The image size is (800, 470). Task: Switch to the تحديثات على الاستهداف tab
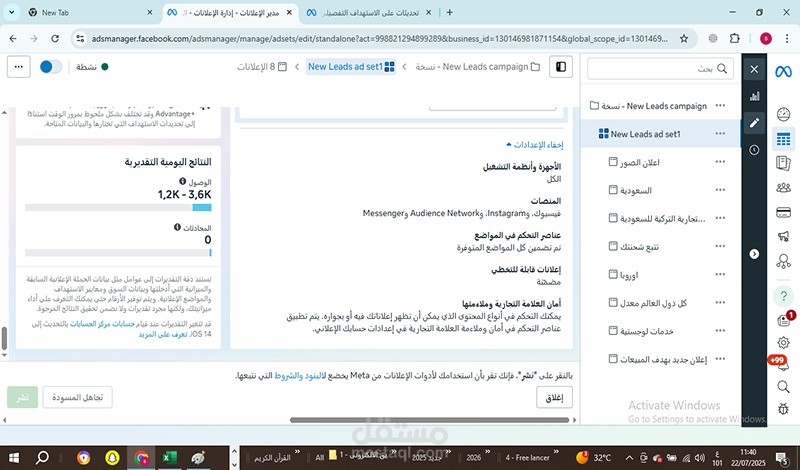(370, 12)
